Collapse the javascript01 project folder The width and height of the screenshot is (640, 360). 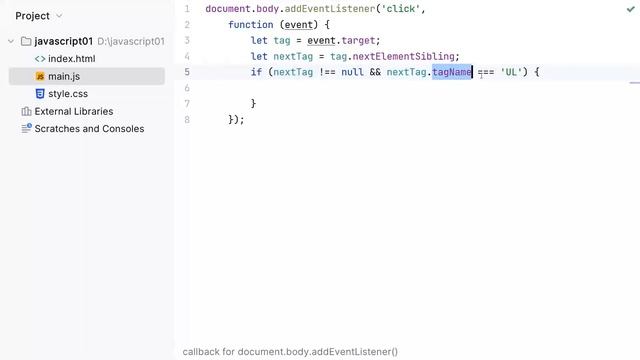point(11,41)
